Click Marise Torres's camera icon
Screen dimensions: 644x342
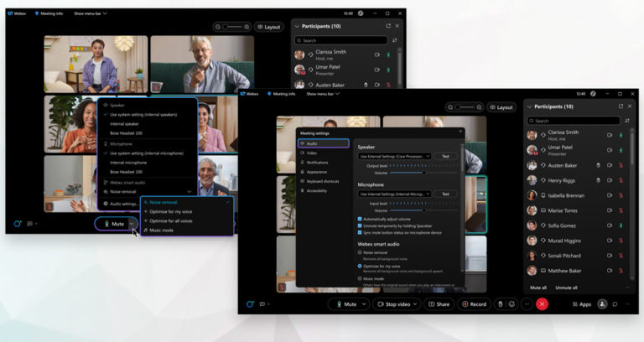coord(610,210)
